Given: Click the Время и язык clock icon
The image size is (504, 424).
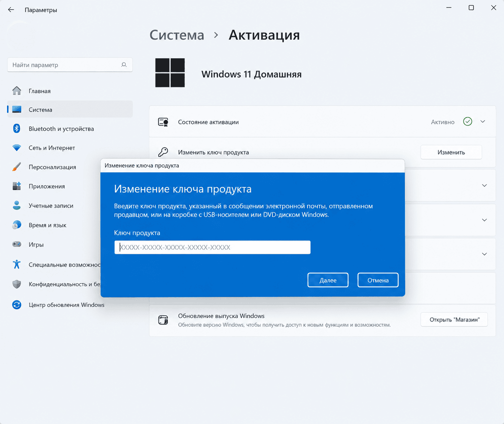Looking at the screenshot, I should point(17,225).
